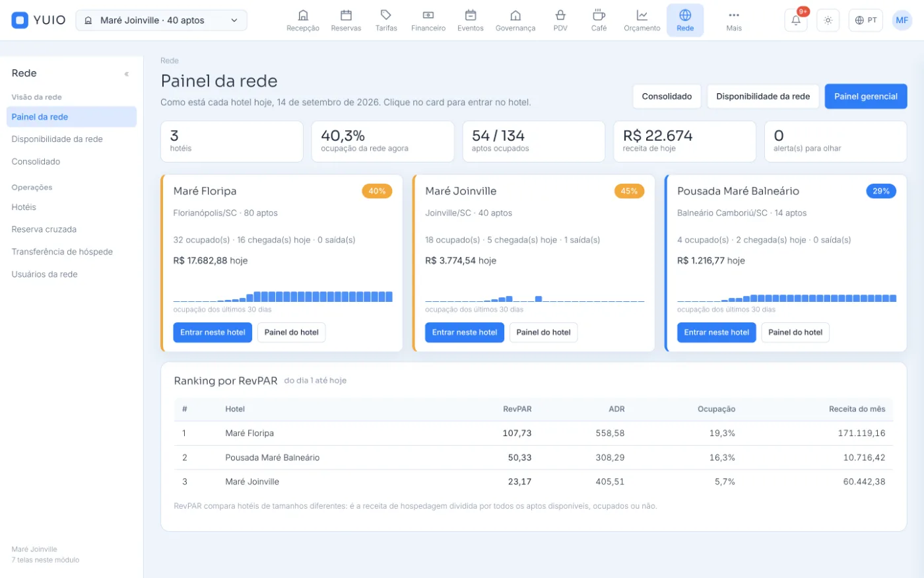Click RevPAR value 107,73
The width and height of the screenshot is (924, 578).
[517, 433]
